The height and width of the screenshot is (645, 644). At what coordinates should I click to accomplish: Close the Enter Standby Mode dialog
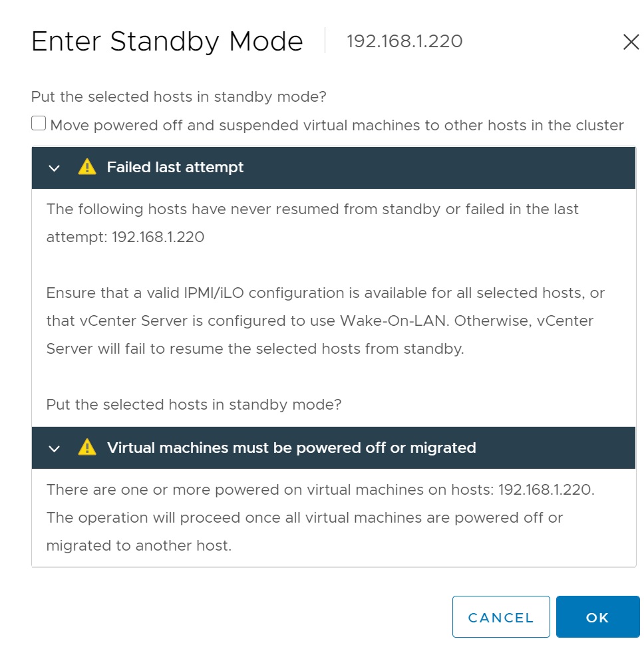pyautogui.click(x=630, y=43)
